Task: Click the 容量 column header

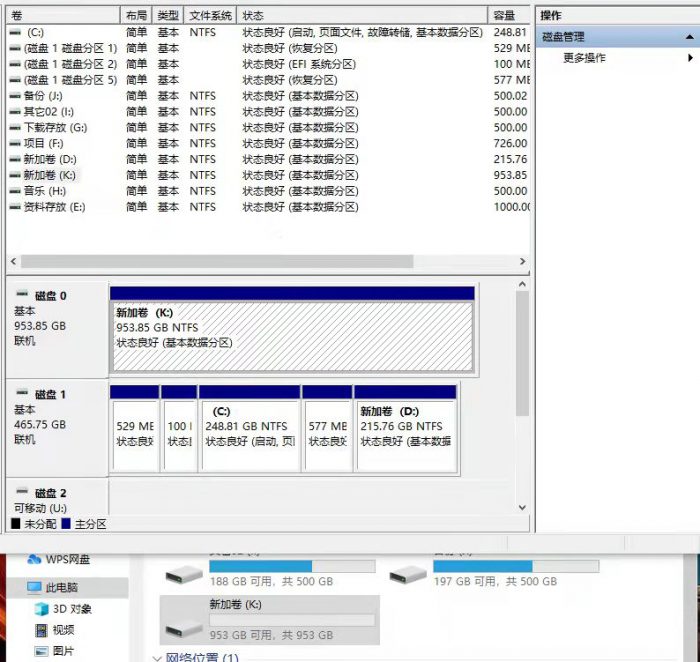Action: pos(508,16)
